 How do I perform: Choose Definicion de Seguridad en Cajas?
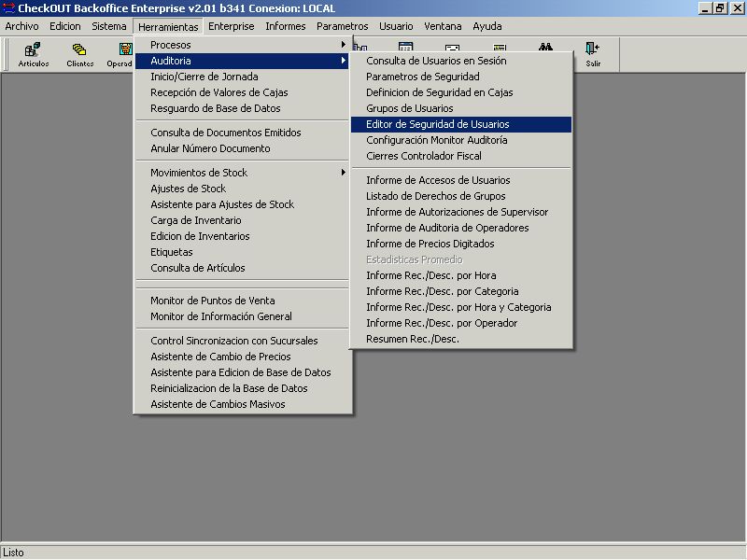pyautogui.click(x=461, y=92)
